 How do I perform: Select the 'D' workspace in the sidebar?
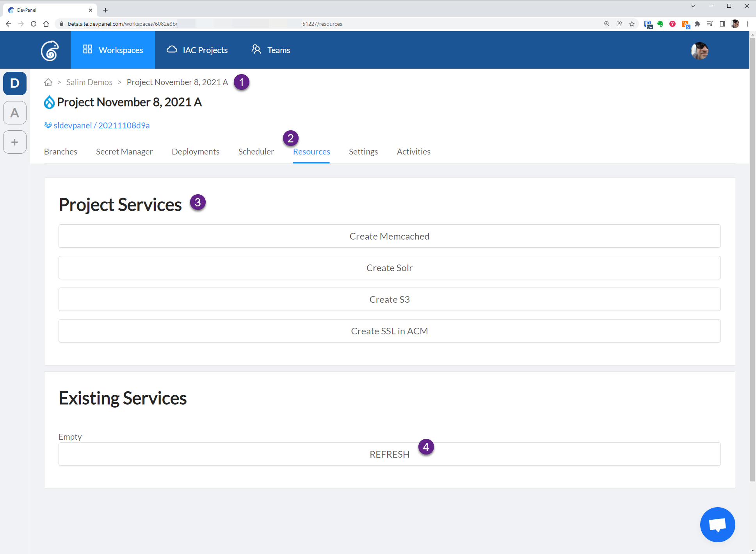point(14,83)
